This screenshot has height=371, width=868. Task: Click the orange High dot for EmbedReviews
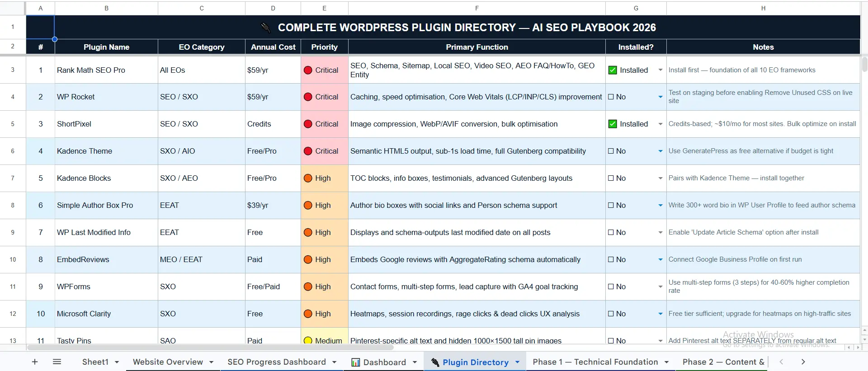tap(308, 259)
